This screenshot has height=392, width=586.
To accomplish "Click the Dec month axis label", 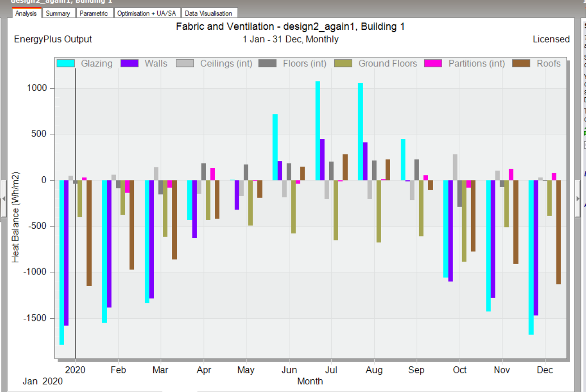I will [544, 370].
